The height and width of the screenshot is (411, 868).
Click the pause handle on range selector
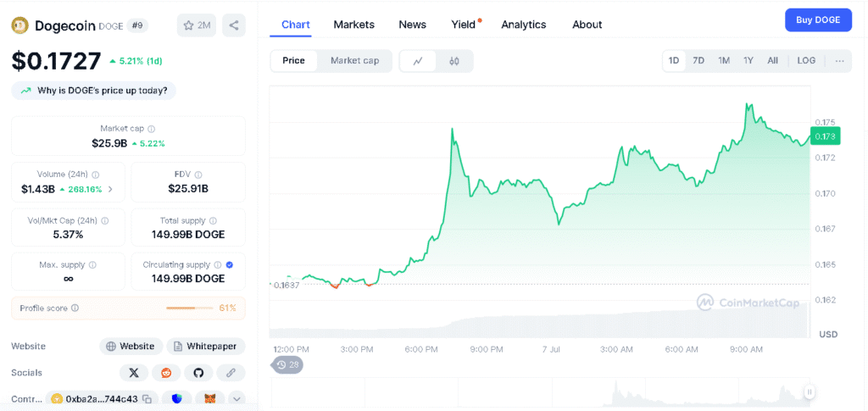pos(809,392)
